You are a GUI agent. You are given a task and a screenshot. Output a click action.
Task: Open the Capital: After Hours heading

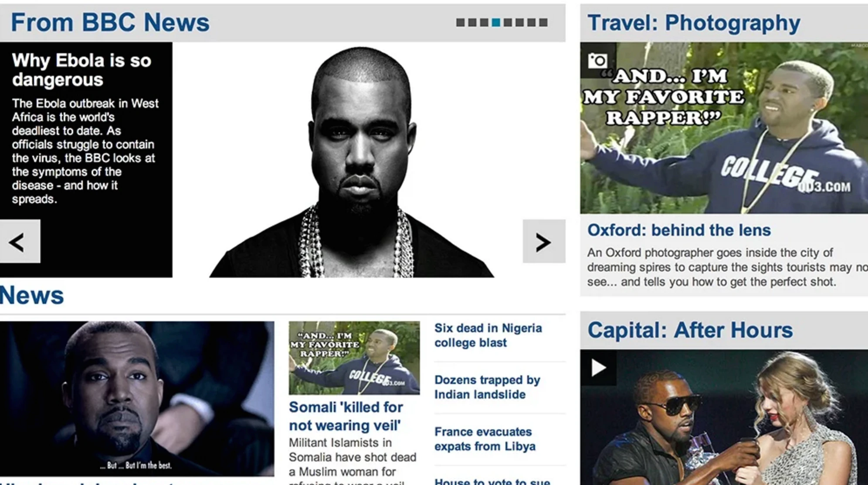point(690,330)
